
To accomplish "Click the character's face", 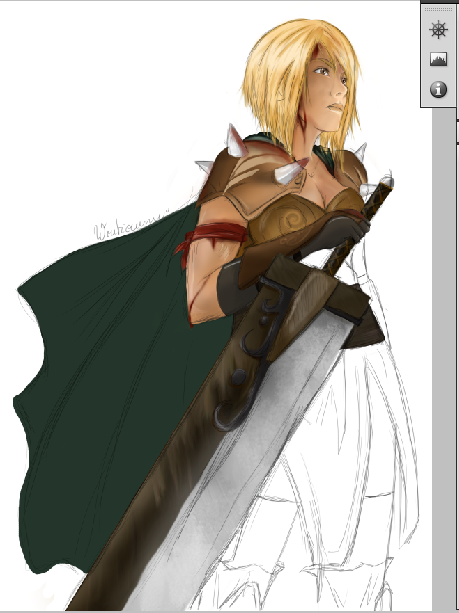I will pos(326,96).
